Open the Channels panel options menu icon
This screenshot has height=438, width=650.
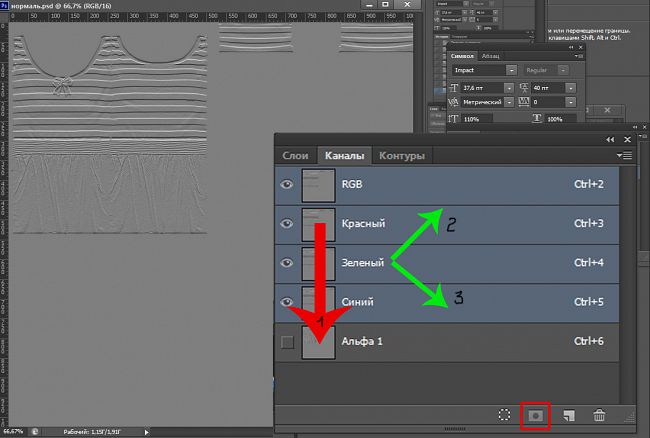[625, 156]
